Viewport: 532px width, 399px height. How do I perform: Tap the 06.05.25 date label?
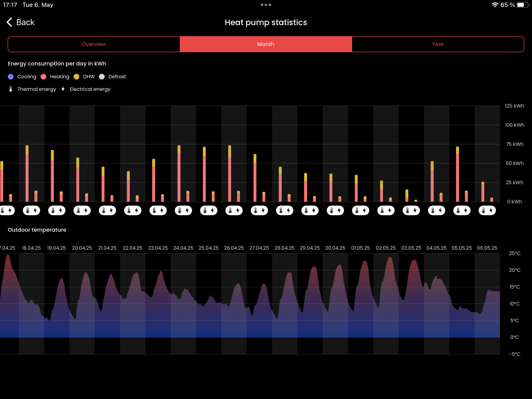coord(487,248)
